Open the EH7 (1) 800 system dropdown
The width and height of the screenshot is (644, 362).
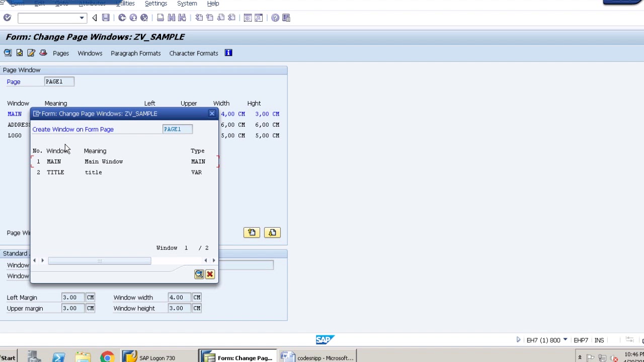[x=565, y=340]
